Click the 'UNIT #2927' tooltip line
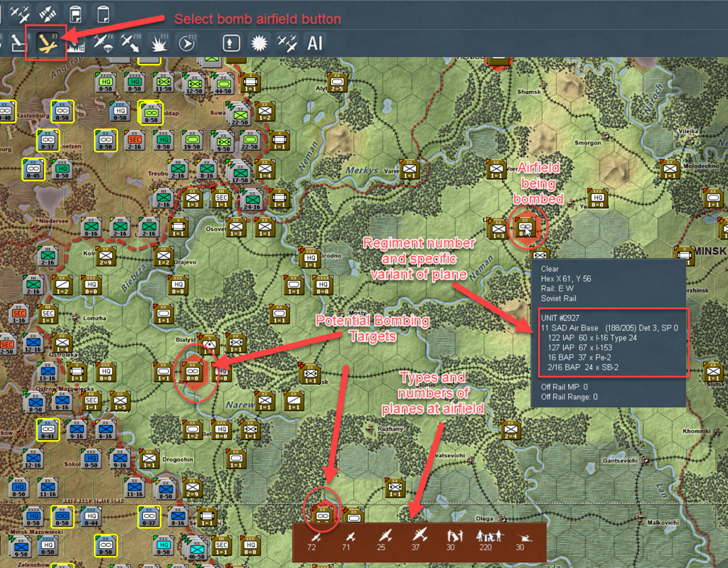This screenshot has width=728, height=568. [560, 318]
